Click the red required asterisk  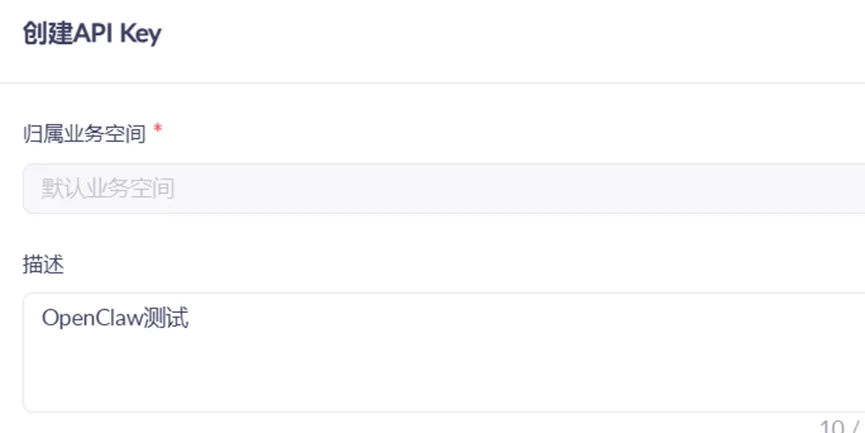pyautogui.click(x=158, y=132)
